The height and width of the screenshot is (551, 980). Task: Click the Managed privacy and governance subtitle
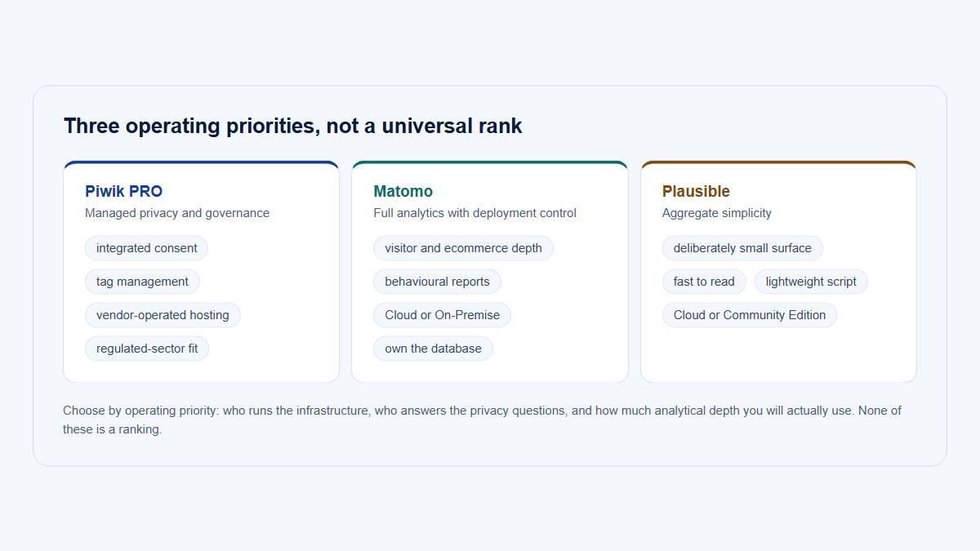177,213
